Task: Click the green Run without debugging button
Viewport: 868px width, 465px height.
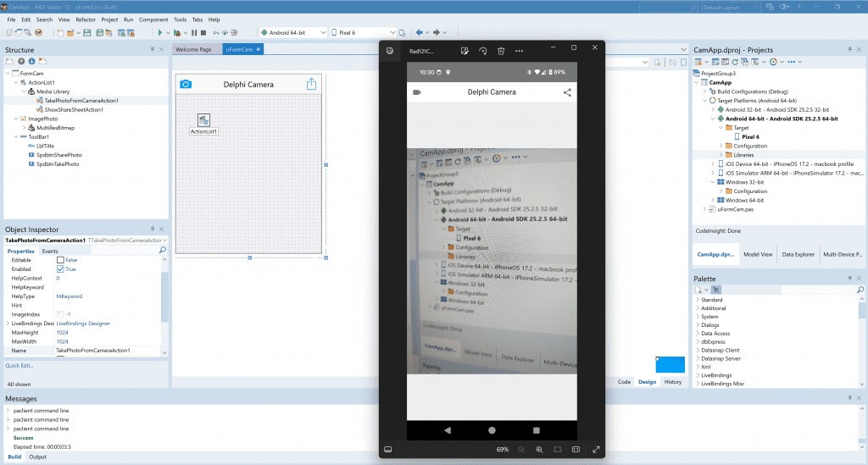Action: (160, 33)
